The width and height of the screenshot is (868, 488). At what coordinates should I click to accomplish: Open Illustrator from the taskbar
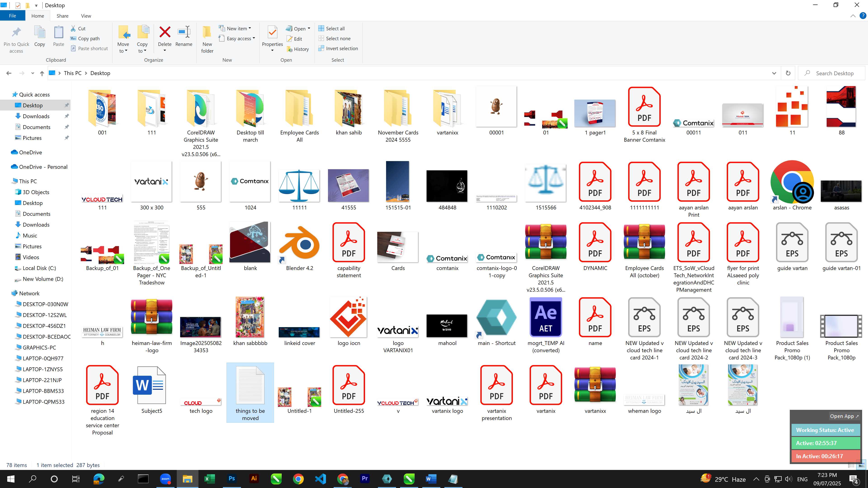(254, 479)
